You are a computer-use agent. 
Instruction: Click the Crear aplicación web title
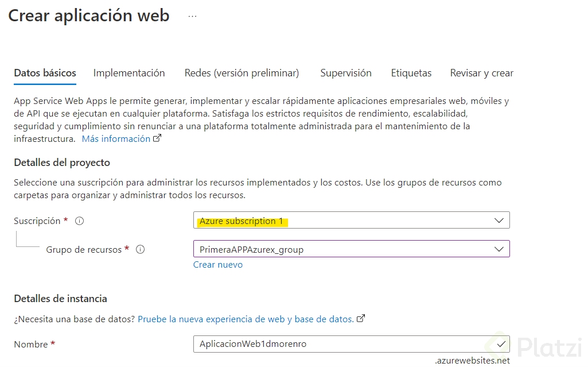click(x=89, y=16)
